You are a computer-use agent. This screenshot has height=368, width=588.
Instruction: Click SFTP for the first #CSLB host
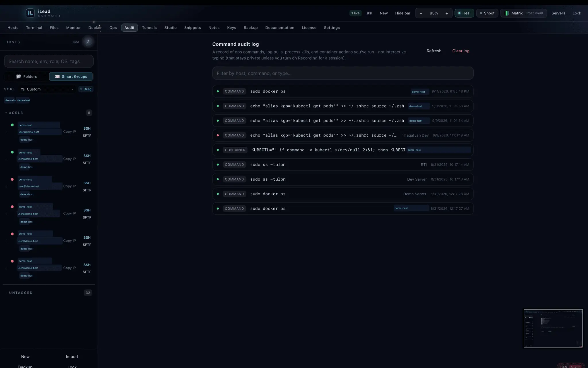click(87, 136)
